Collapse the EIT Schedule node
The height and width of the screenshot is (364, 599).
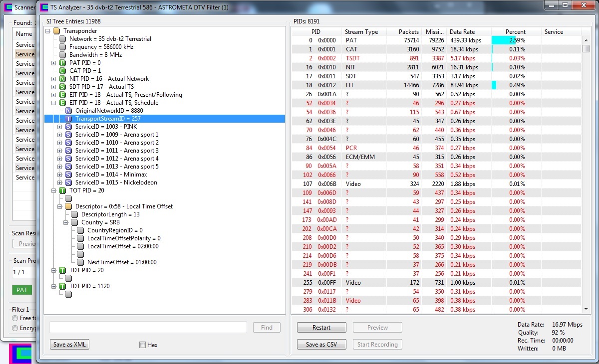click(x=54, y=103)
